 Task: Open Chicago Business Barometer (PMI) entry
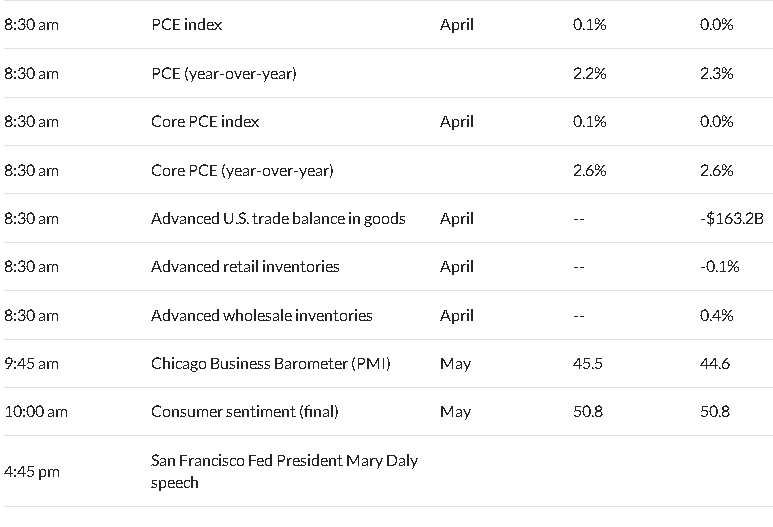(x=271, y=363)
